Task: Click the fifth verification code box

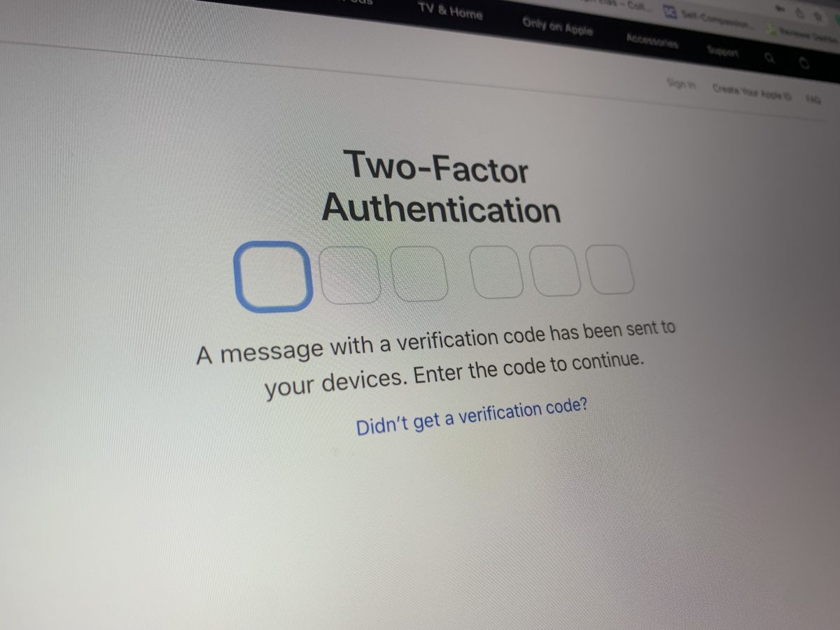Action: pos(556,270)
